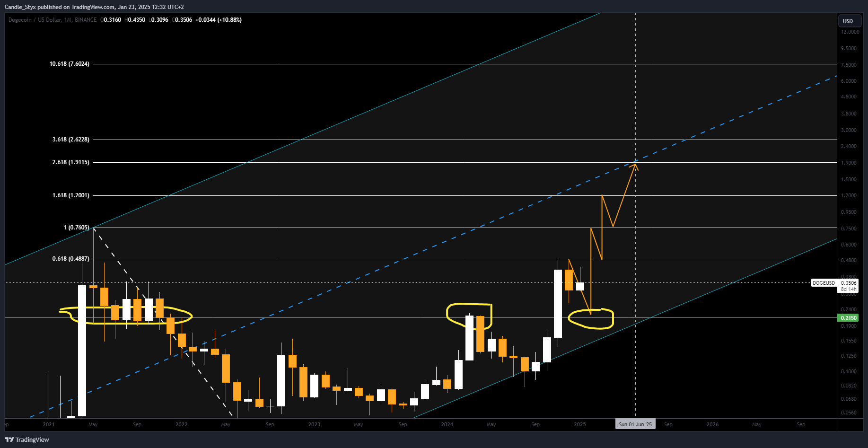Click the 0.0560 price scale label
Screen dimensions: 868x448
[849, 413]
